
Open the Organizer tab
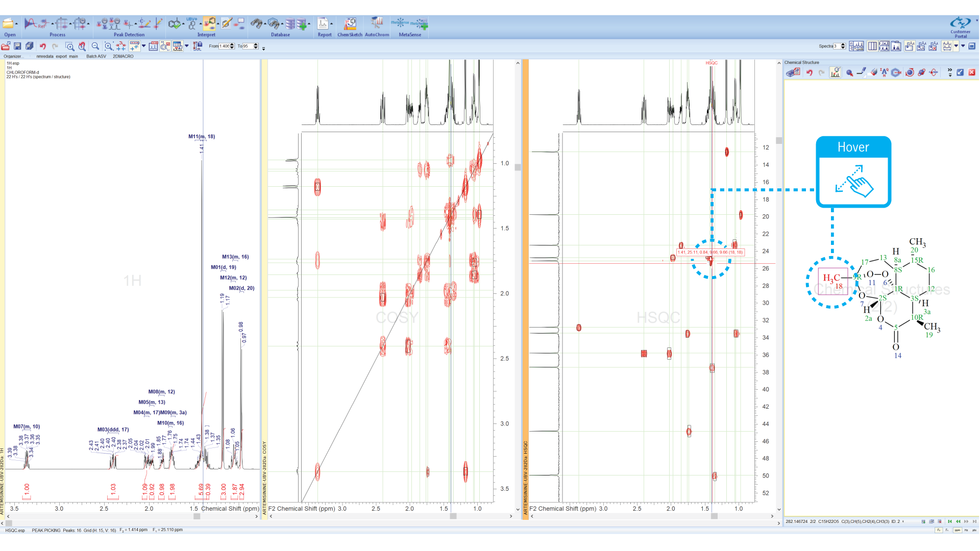(x=13, y=56)
